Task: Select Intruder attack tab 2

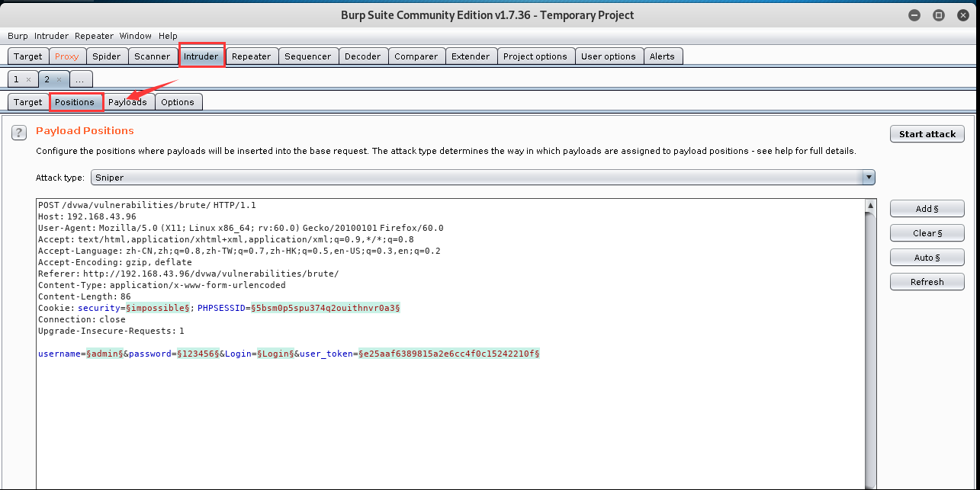Action: coord(47,79)
